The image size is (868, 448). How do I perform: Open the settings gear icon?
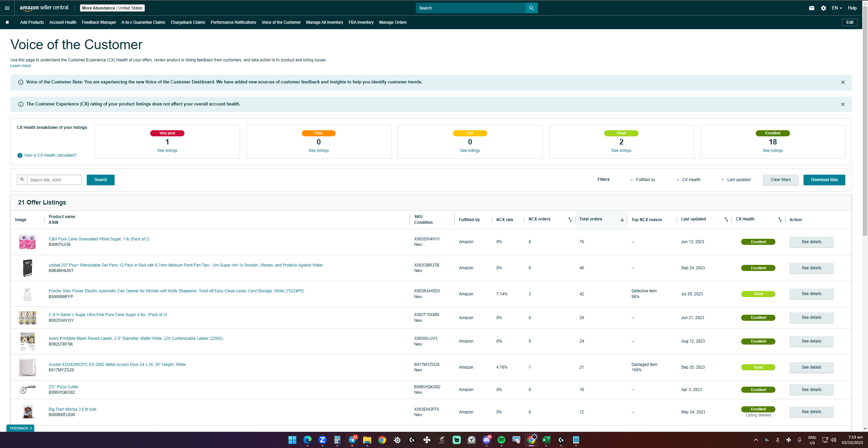pos(824,8)
